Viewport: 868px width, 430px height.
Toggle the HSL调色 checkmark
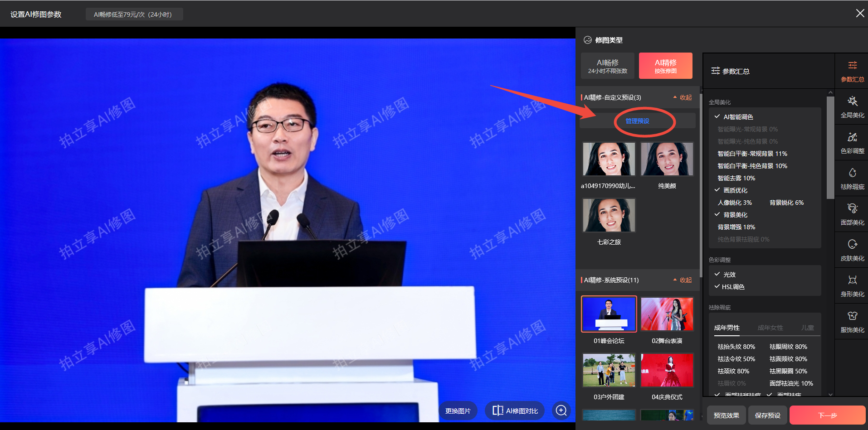coord(717,287)
